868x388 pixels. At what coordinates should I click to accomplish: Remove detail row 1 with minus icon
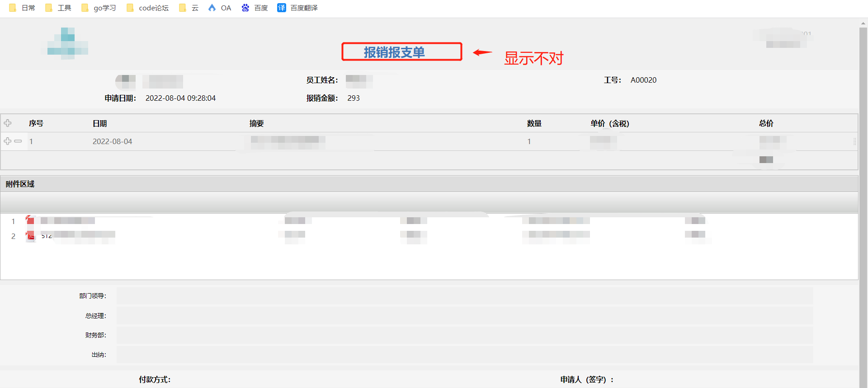18,141
